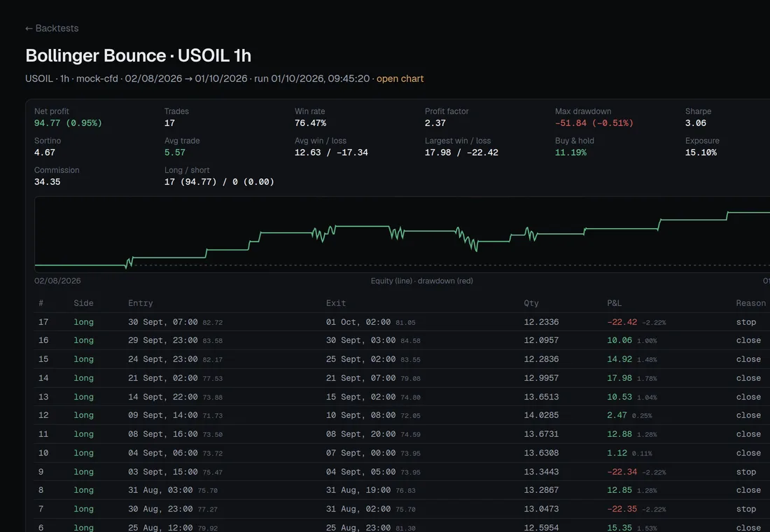Select Largest win / loss value 17.98 / -22.42
Viewport: 770px width, 532px height.
pyautogui.click(x=461, y=153)
